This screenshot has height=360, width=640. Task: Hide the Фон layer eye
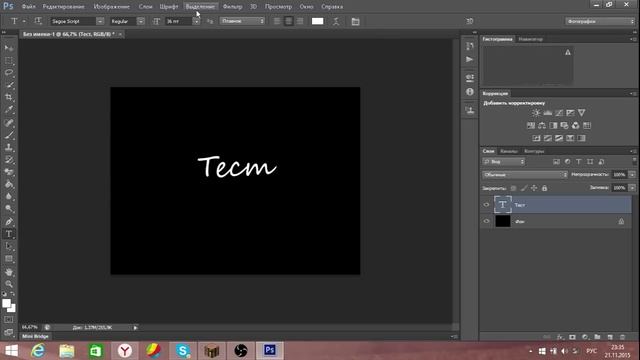[x=486, y=221]
